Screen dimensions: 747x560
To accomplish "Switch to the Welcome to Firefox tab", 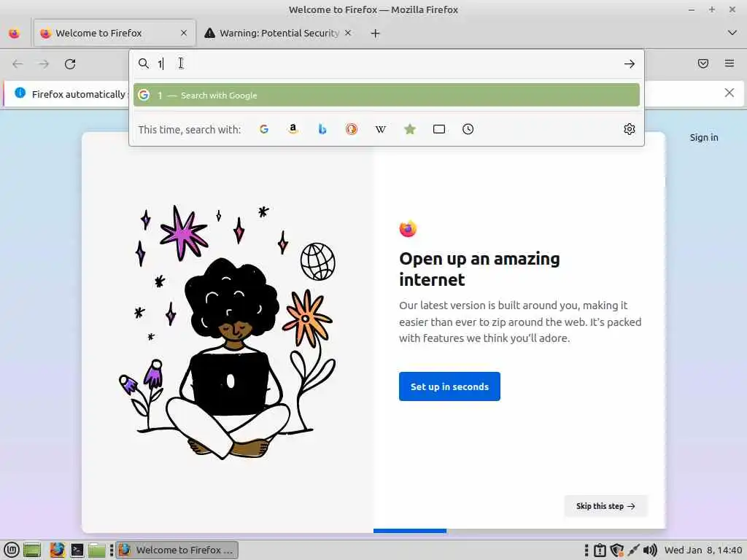I will tap(115, 33).
